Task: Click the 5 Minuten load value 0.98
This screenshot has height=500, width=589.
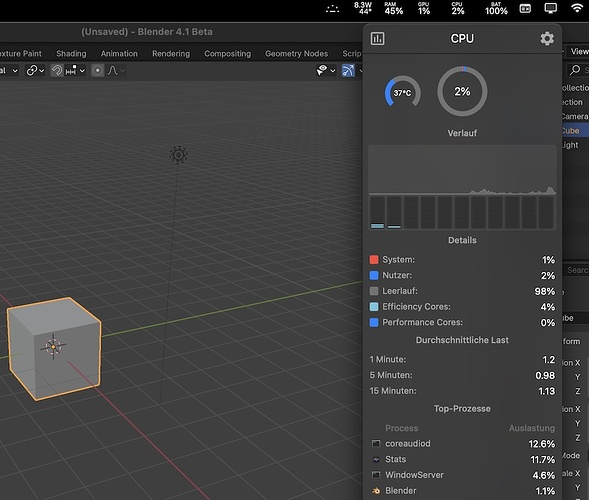Action: (545, 375)
